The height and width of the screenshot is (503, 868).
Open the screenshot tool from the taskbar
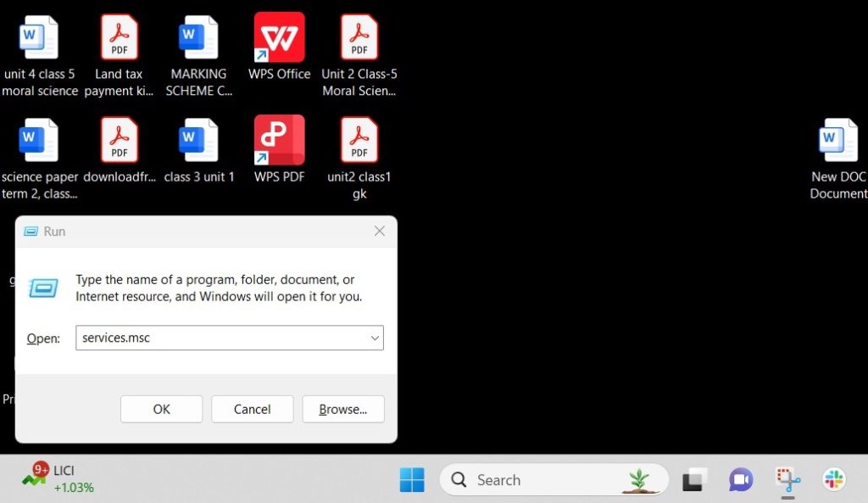[x=787, y=480]
